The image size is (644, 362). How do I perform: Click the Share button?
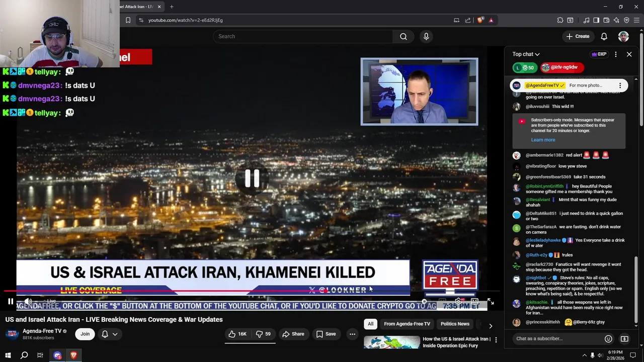[x=293, y=334]
